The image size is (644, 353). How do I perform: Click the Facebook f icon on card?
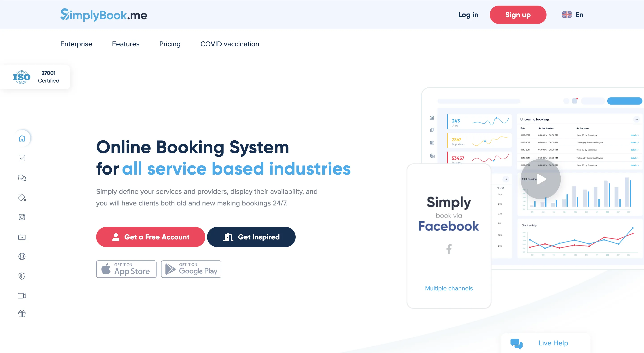pos(449,249)
